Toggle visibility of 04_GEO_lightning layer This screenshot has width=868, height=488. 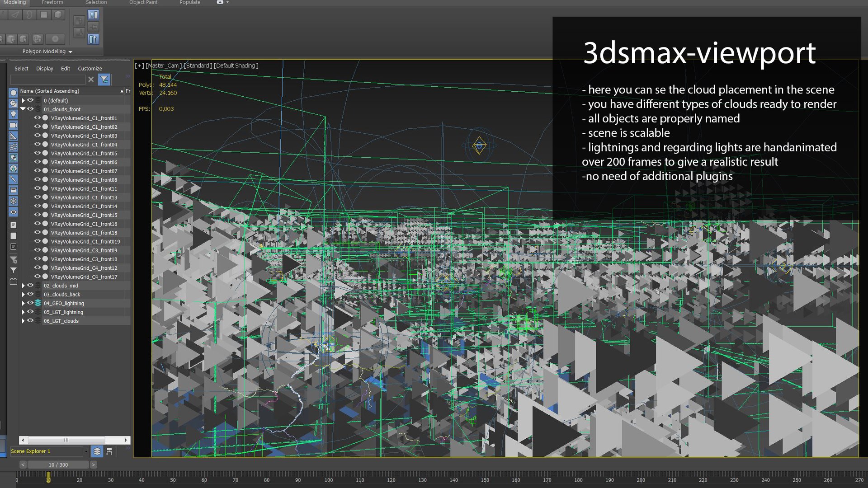[30, 303]
